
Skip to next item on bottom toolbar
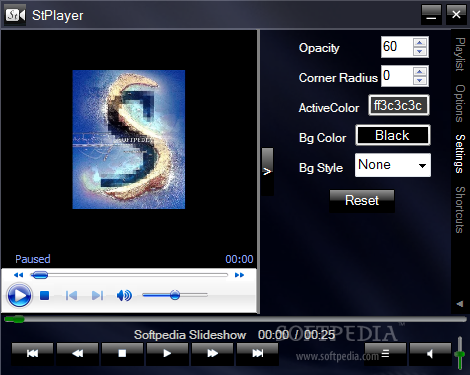(257, 354)
